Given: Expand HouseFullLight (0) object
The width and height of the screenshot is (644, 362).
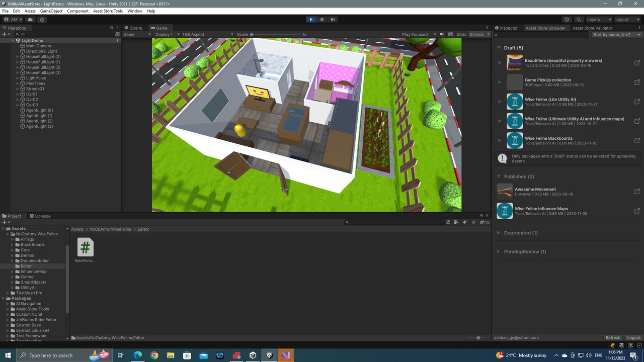Looking at the screenshot, I should tap(18, 57).
